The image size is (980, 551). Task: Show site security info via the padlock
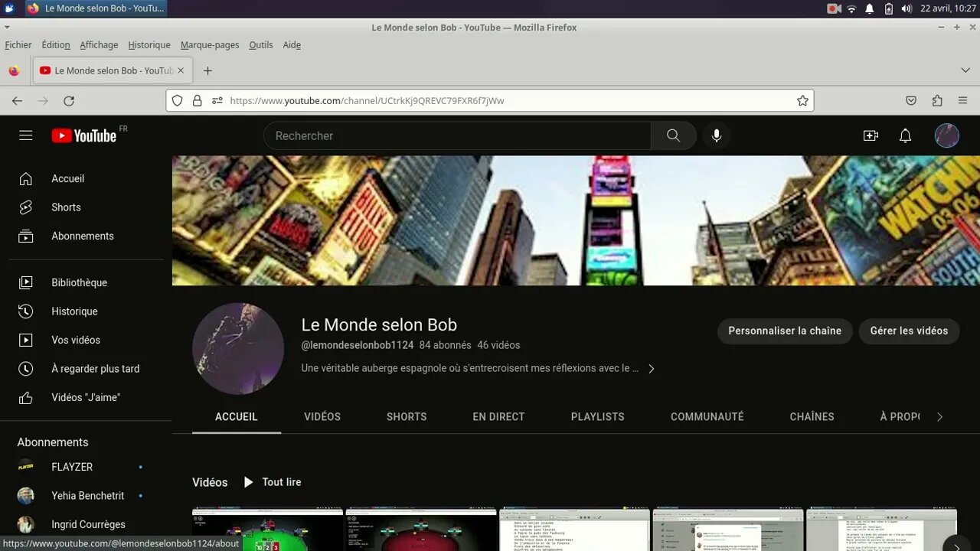(197, 100)
